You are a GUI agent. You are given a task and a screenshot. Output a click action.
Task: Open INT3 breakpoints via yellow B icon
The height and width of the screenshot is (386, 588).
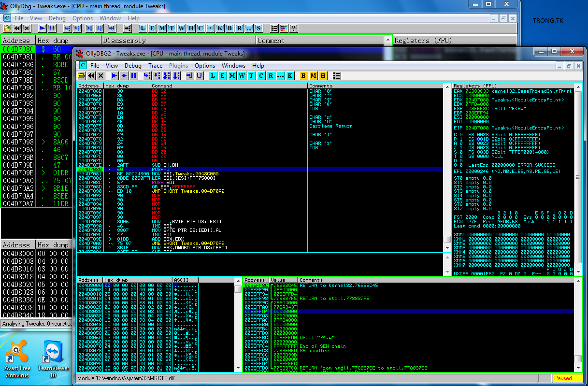point(303,76)
